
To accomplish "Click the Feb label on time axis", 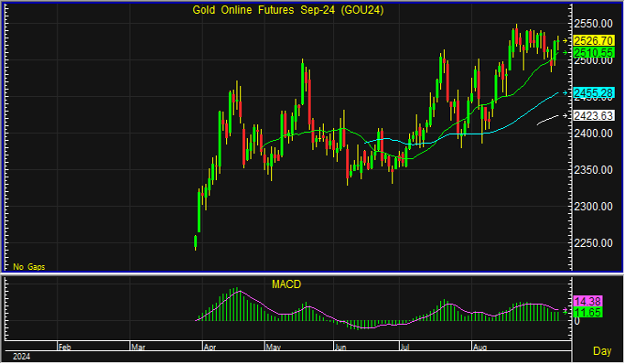I will 65,348.
